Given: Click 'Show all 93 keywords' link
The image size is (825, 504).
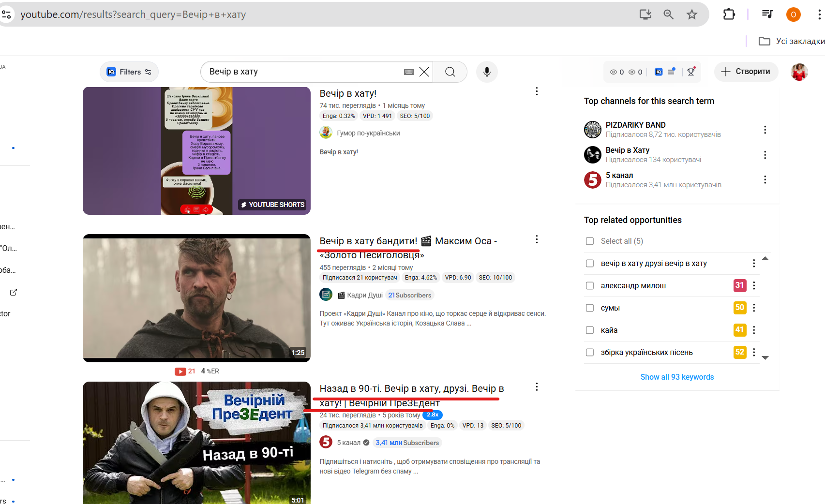Looking at the screenshot, I should [x=677, y=377].
